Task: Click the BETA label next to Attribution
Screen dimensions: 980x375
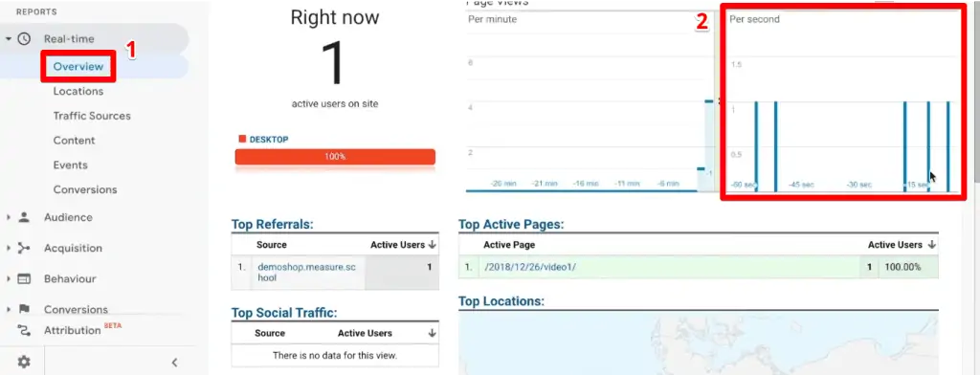Action: click(113, 325)
